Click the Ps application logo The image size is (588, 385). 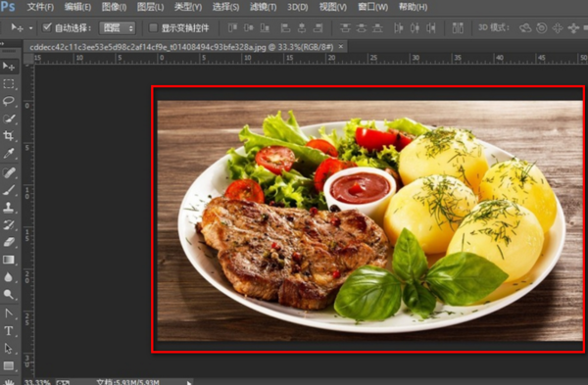click(8, 7)
